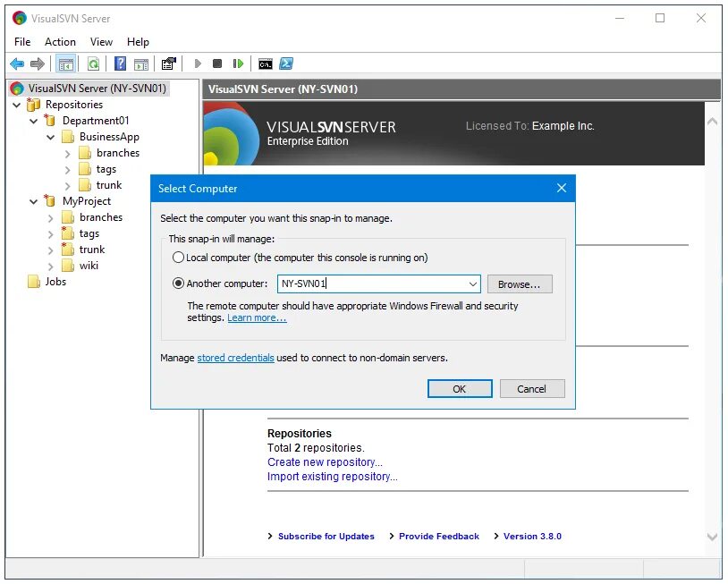Open the View menu

(x=101, y=42)
